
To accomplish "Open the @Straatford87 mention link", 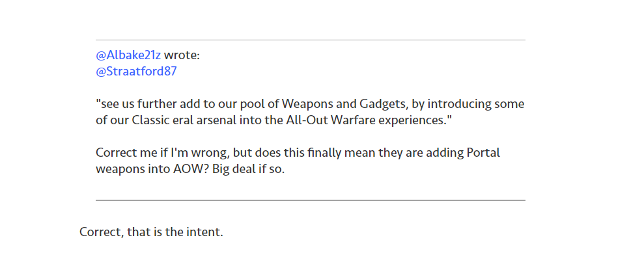I will (x=136, y=71).
